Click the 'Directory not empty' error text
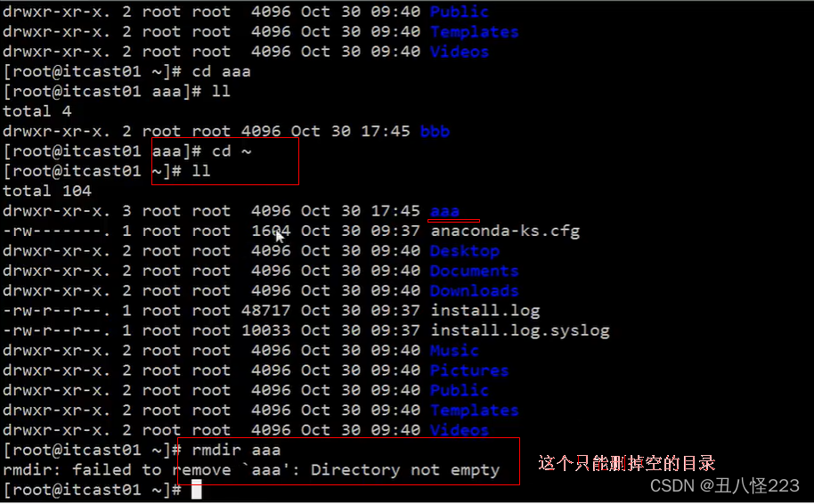Image resolution: width=814 pixels, height=504 pixels. coord(405,470)
